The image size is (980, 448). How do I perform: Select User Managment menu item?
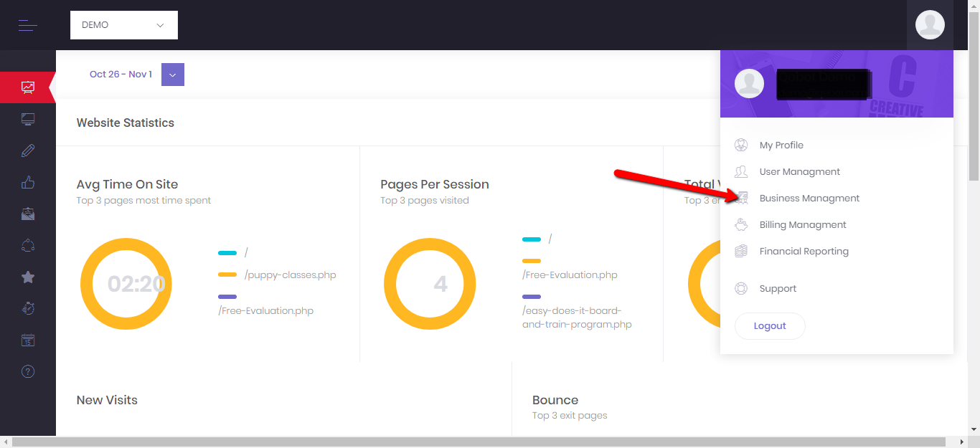799,172
